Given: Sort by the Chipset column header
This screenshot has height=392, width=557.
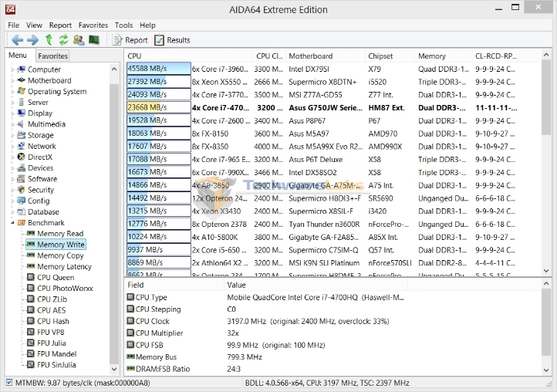Looking at the screenshot, I should [x=390, y=56].
